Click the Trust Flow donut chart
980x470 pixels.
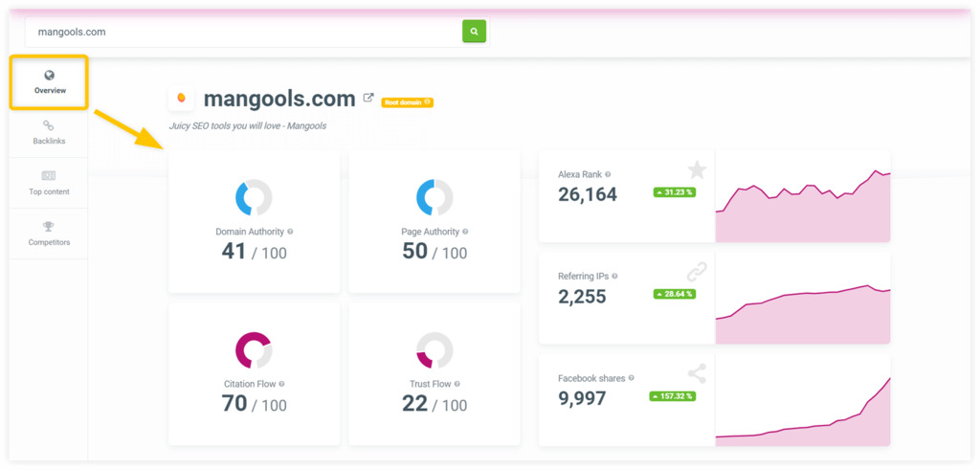pyautogui.click(x=434, y=350)
